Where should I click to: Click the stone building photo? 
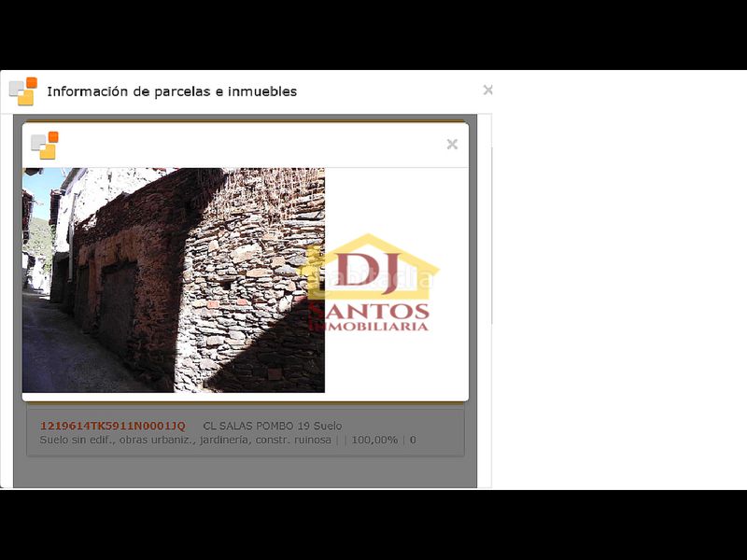tap(174, 280)
